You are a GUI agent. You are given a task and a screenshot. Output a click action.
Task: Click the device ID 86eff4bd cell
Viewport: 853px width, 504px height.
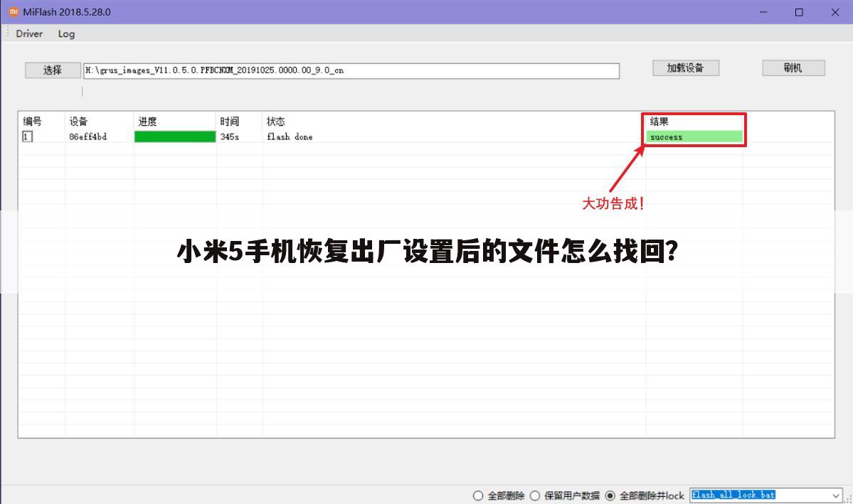coord(88,137)
